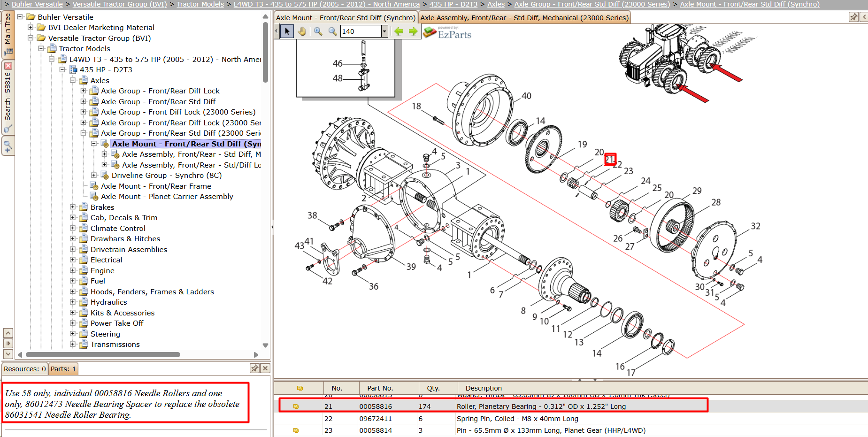Select Axle Mount - Planet Carrier Assembly item
The height and width of the screenshot is (437, 868).
click(x=167, y=197)
